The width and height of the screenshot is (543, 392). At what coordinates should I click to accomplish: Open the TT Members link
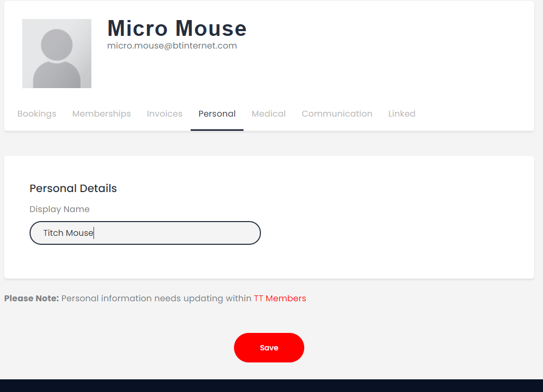coord(280,298)
